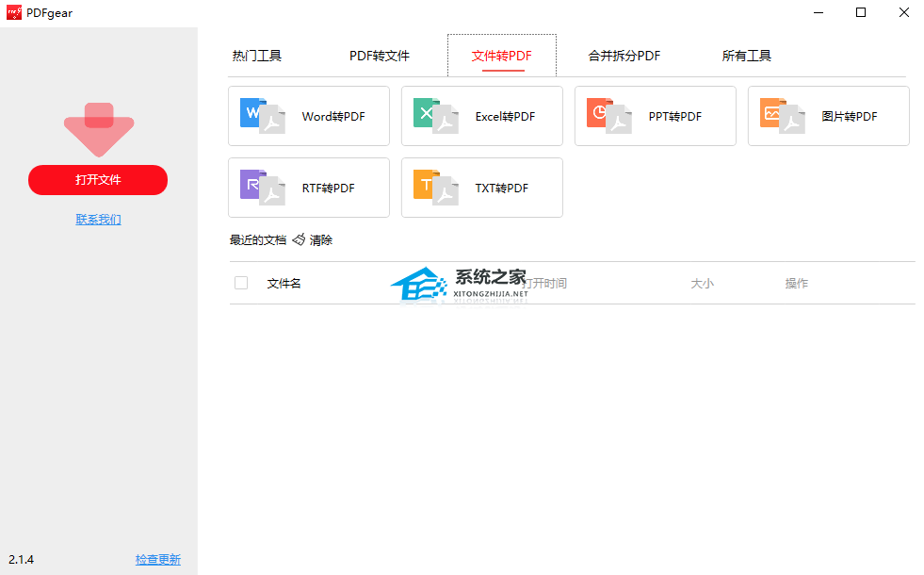Click the PPT转PDF conversion icon
Screen dimensions: 924x575
coord(608,116)
